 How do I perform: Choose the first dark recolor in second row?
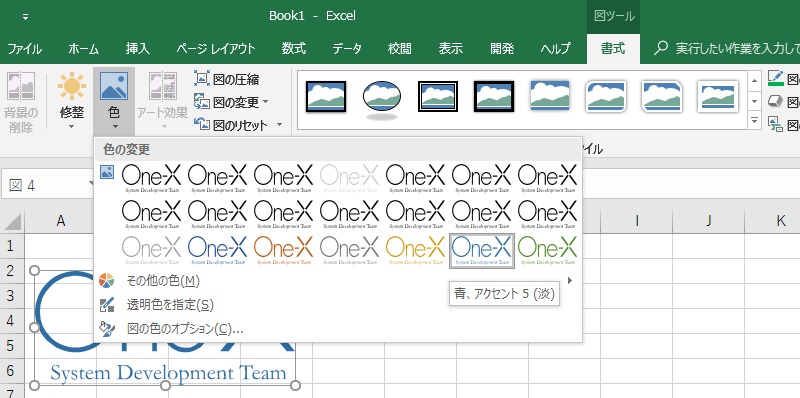point(151,214)
